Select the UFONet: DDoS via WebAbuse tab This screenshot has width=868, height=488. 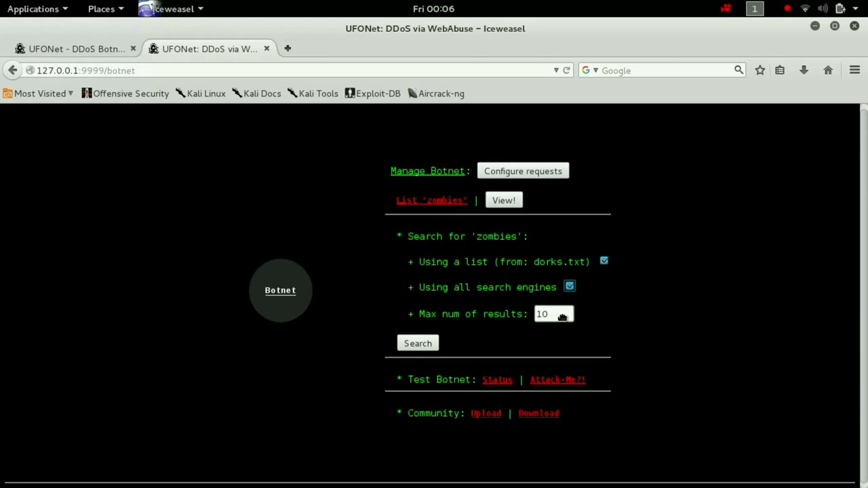(x=210, y=49)
